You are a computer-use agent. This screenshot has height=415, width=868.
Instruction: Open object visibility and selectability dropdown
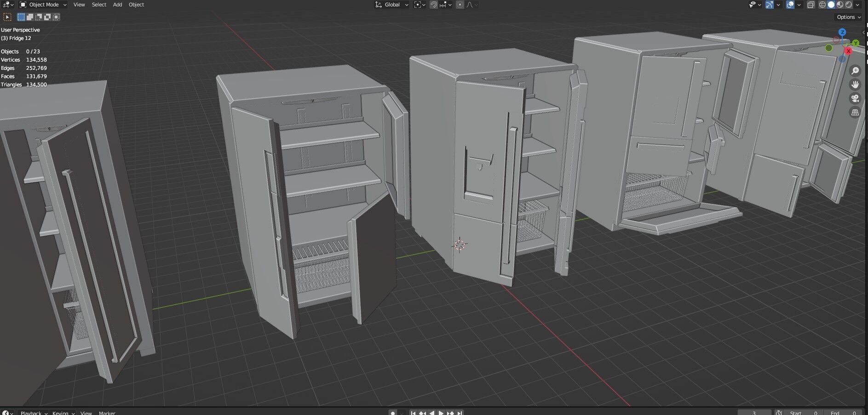(x=755, y=5)
